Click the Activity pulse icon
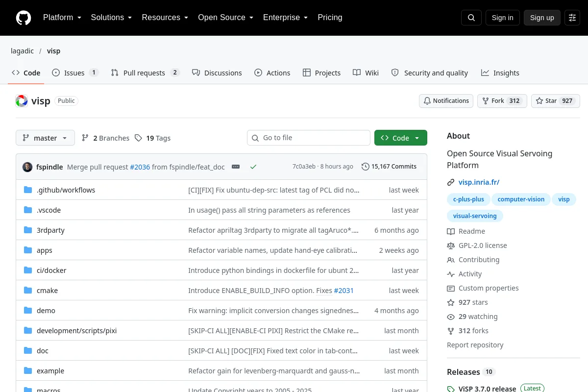Image resolution: width=588 pixels, height=392 pixels. (x=451, y=274)
